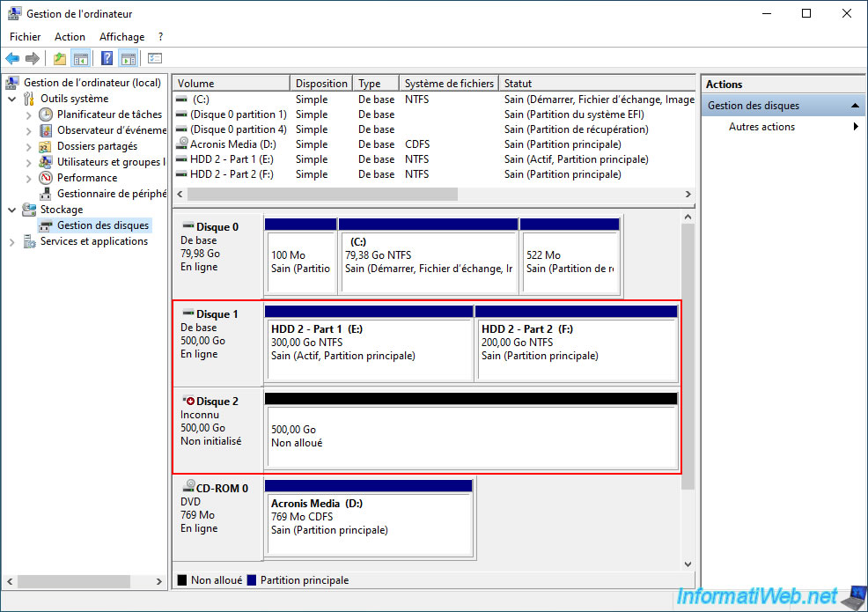
Task: Select Gestion des disques in the tree
Action: click(102, 225)
